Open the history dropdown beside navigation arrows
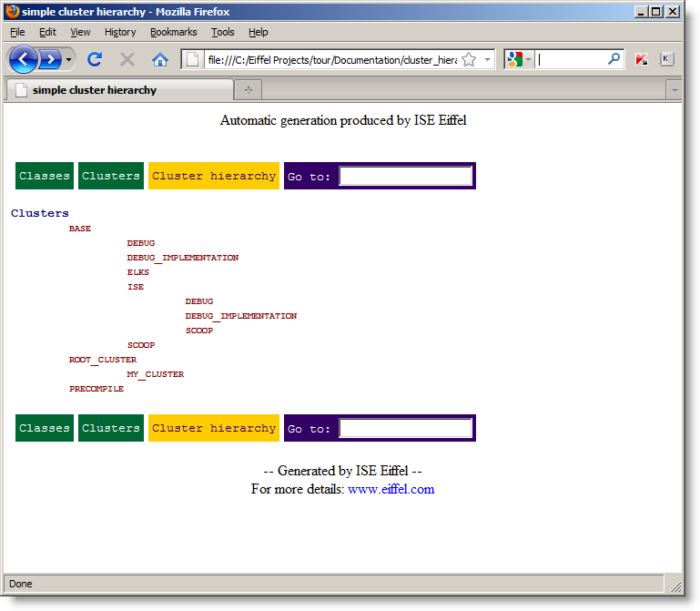700x611 pixels. tap(69, 59)
